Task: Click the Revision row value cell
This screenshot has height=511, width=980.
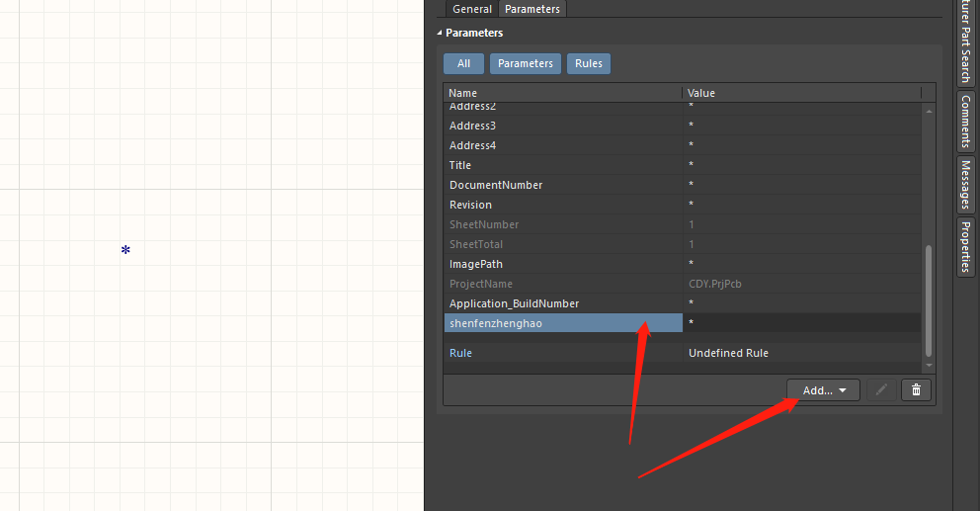Action: coord(802,205)
